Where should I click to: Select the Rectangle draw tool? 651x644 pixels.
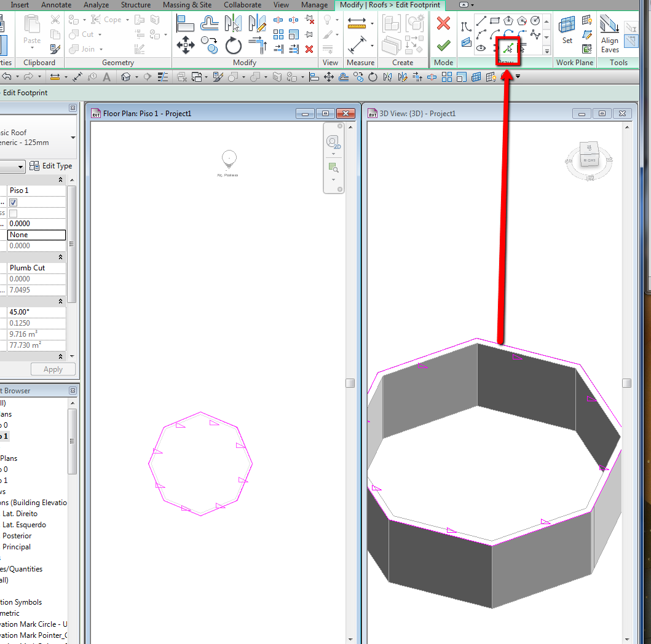[494, 20]
